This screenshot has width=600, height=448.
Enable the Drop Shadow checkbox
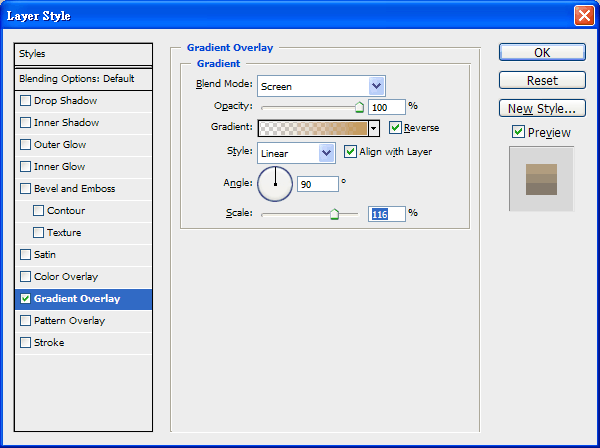pos(26,101)
